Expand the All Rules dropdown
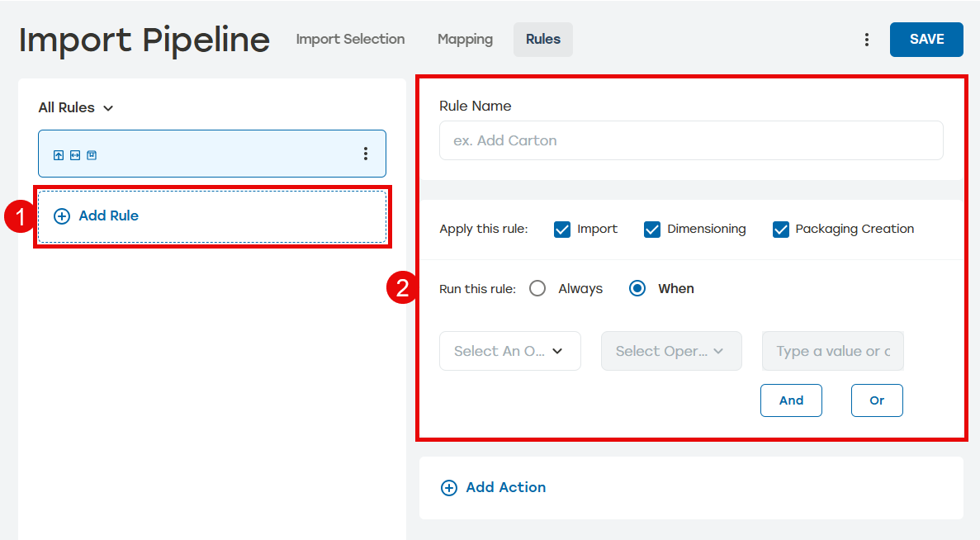Screen dimensions: 980x540 tap(76, 108)
